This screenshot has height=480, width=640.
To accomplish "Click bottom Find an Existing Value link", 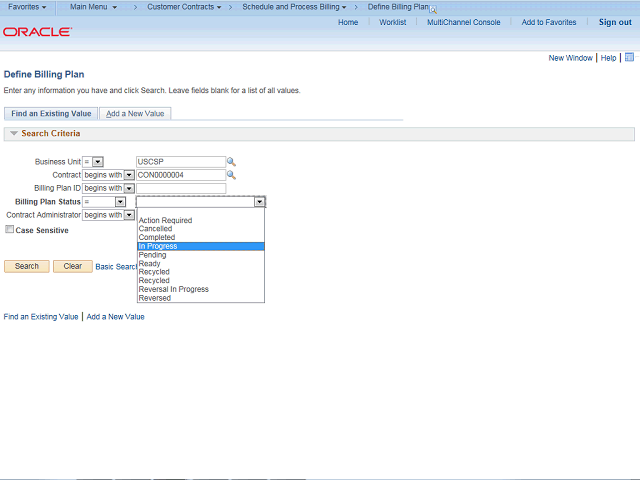I will point(41,317).
